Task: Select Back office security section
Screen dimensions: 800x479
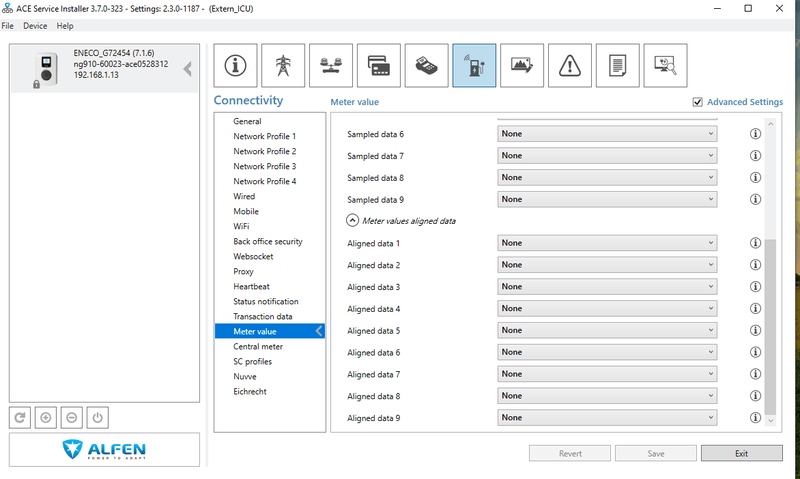Action: click(x=268, y=241)
